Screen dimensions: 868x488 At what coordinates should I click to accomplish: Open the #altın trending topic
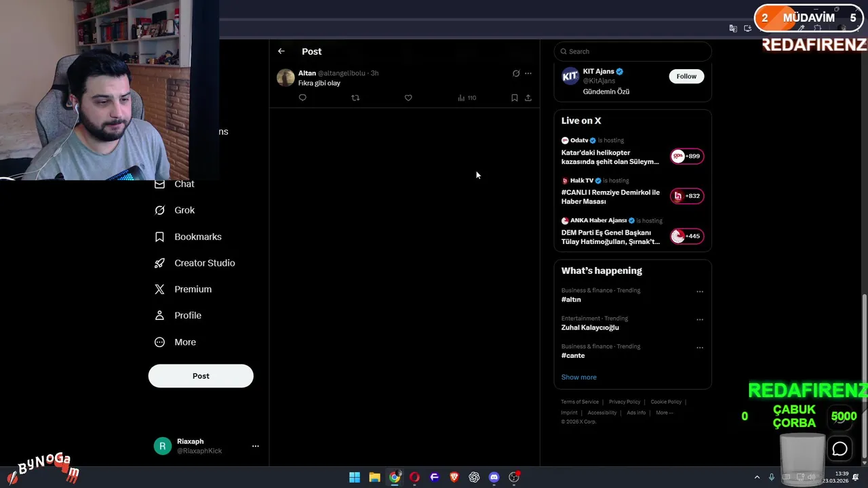click(571, 300)
